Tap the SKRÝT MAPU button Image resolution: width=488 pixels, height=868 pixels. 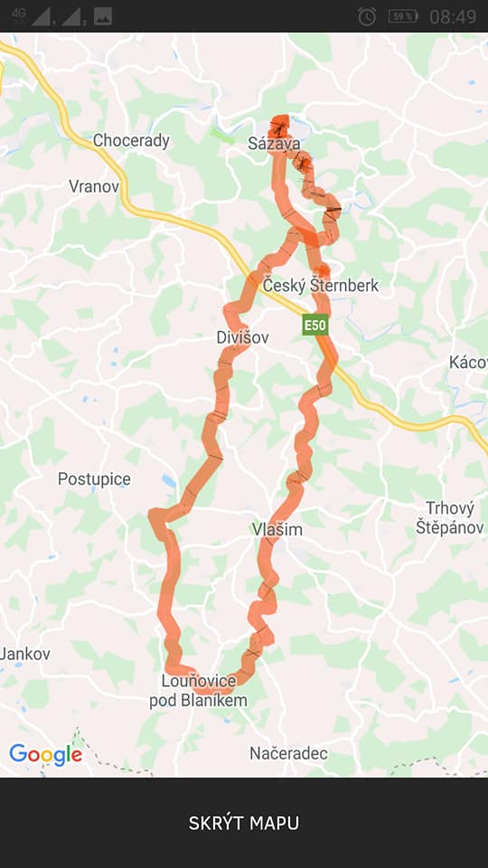(244, 823)
